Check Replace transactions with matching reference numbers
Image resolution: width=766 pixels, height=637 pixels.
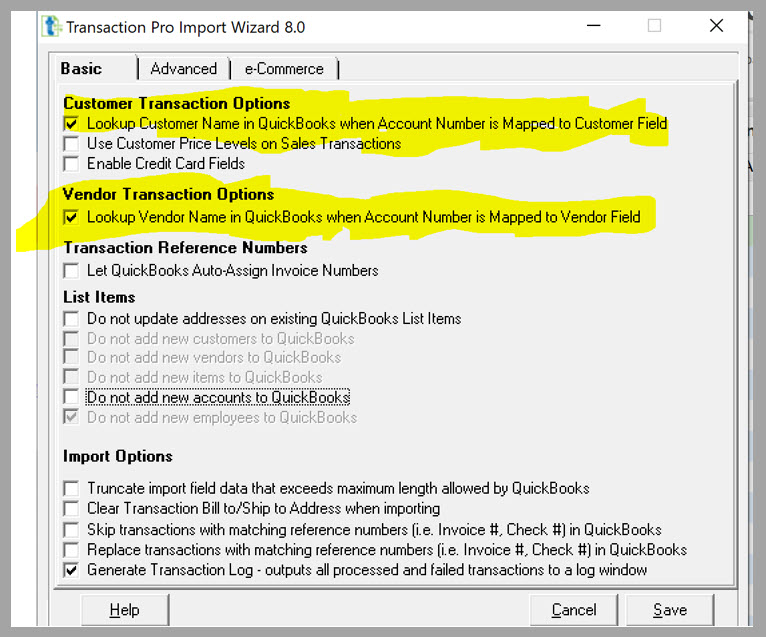[x=71, y=550]
